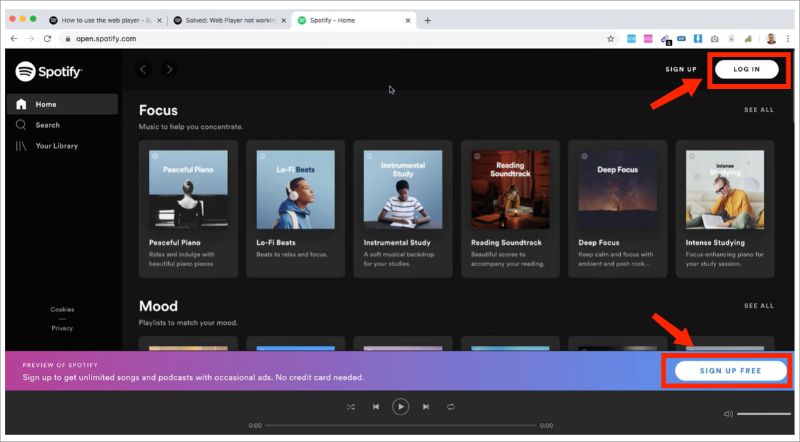Click the blue download extension icon
Image resolution: width=800 pixels, height=442 pixels.
698,39
